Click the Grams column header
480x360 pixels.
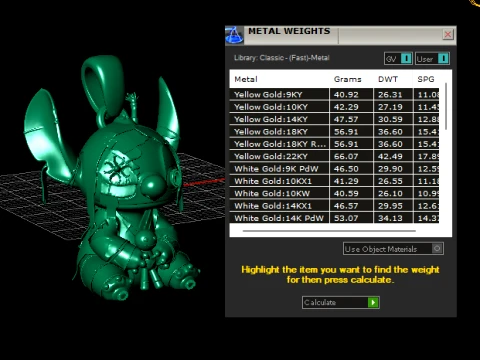pyautogui.click(x=348, y=79)
